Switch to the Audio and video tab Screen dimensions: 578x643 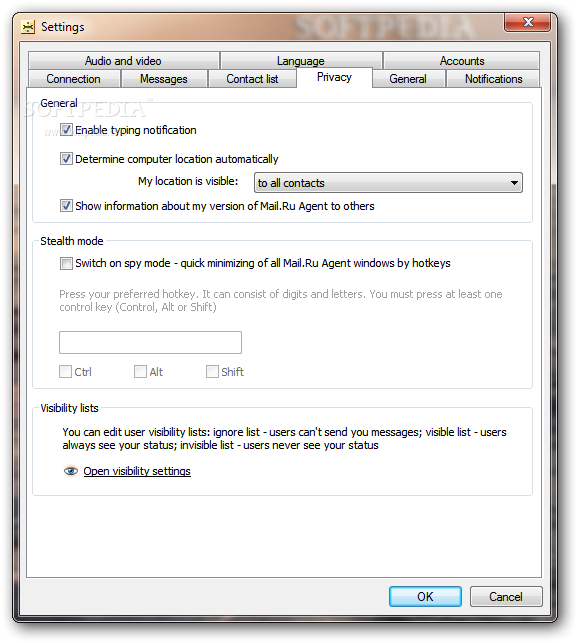[123, 61]
